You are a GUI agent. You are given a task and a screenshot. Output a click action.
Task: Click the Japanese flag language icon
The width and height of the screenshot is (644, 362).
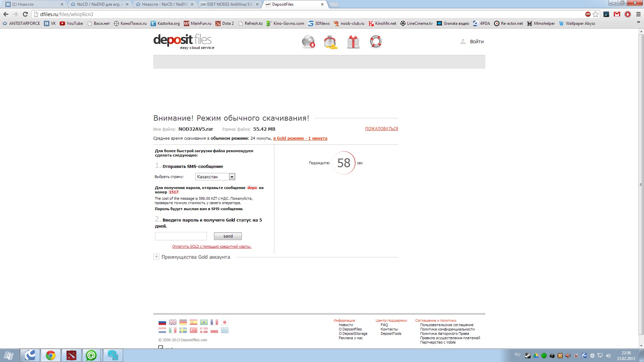point(225,322)
